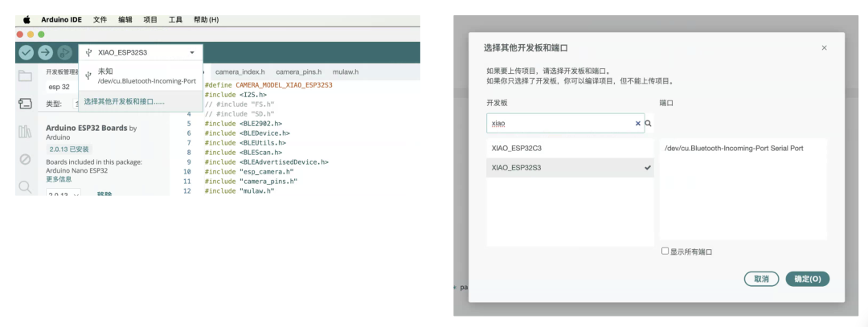Click the Verify checkmark toolbar button
This screenshot has width=868, height=327.
27,52
